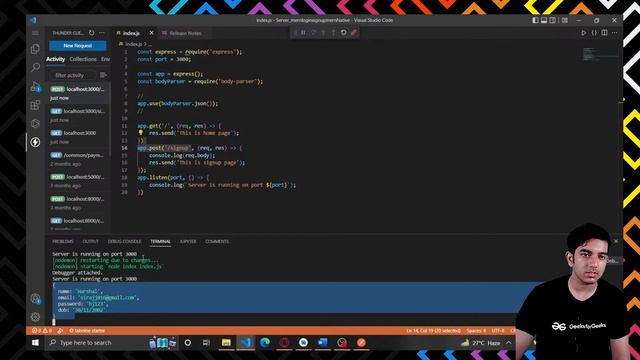Toggle the bottom panel layout icon
Image resolution: width=640 pixels, height=360 pixels.
click(x=544, y=20)
